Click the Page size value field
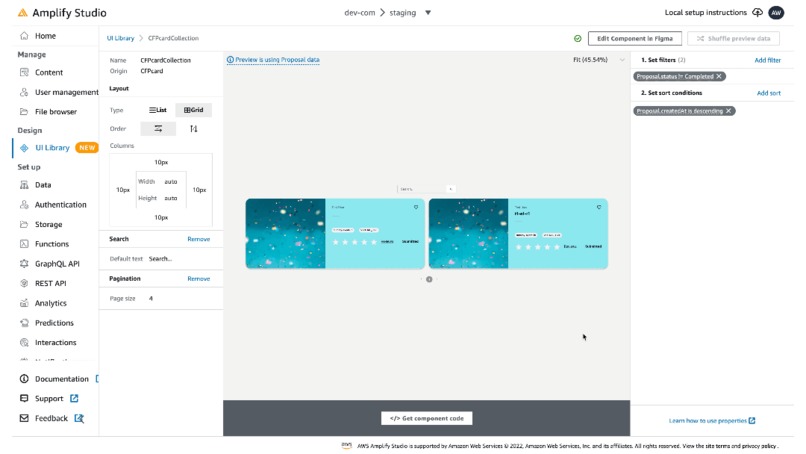The height and width of the screenshot is (454, 806). click(x=151, y=298)
